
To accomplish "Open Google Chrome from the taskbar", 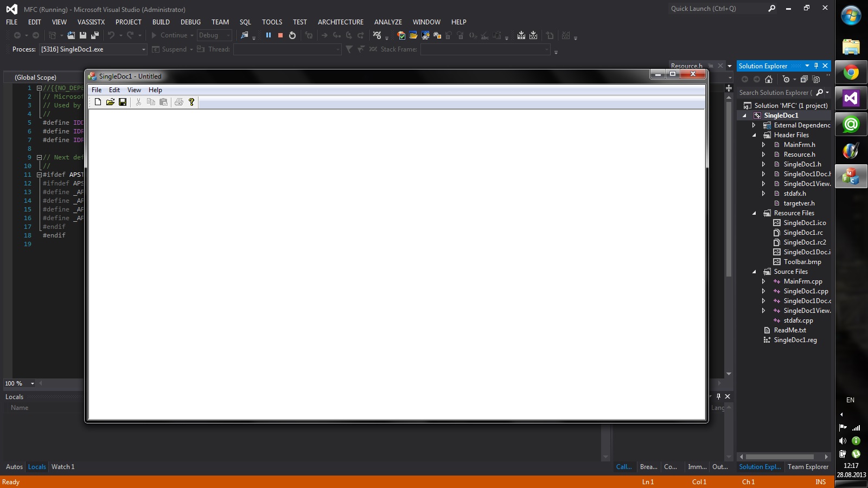I will click(x=851, y=73).
